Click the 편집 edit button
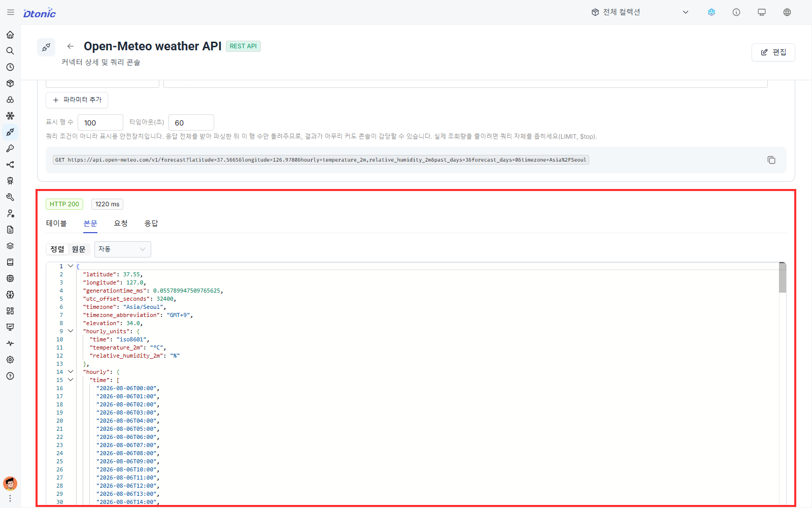Viewport: 812px width, 508px height. (x=773, y=52)
